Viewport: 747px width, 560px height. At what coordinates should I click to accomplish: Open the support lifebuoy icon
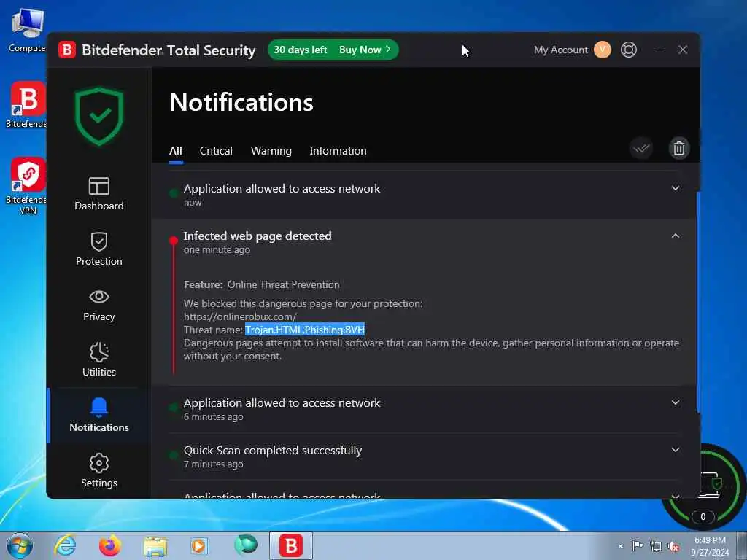(x=628, y=50)
